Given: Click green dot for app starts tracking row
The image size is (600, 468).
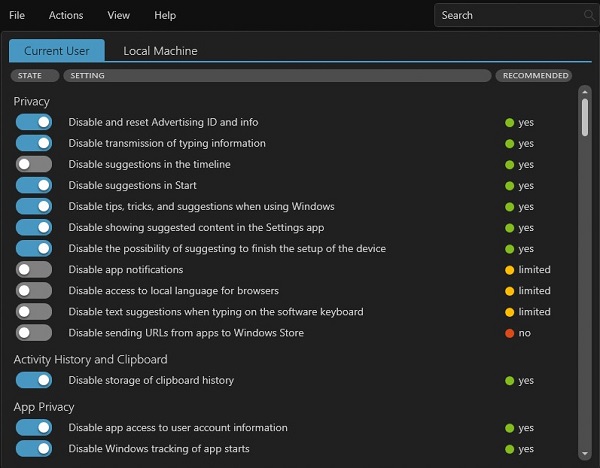Looking at the screenshot, I should (x=509, y=449).
